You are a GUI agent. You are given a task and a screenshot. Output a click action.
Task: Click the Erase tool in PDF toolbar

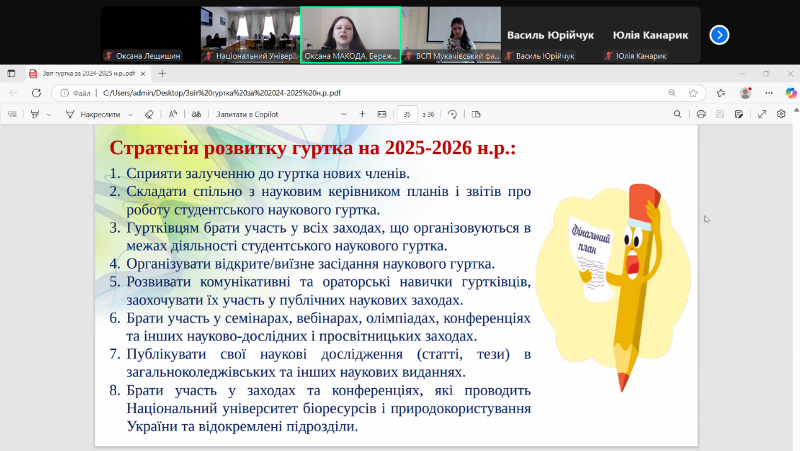[x=149, y=114]
